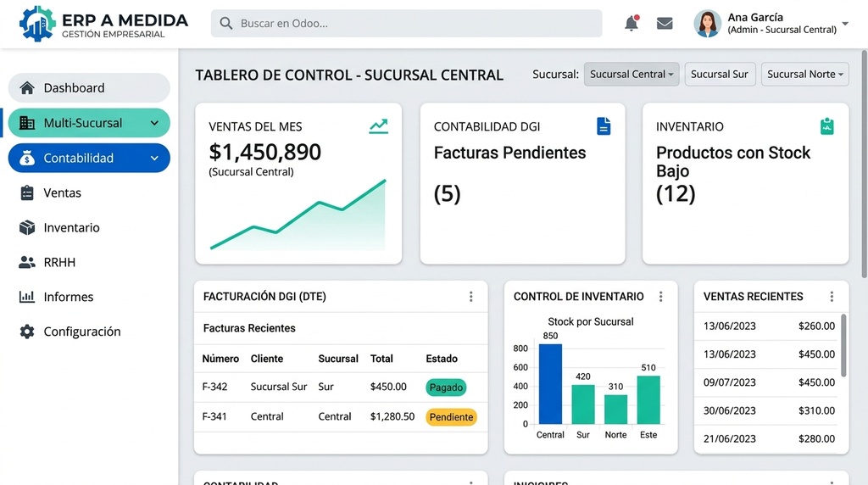868x485 pixels.
Task: Open the Dashboard menu item
Action: pyautogui.click(x=89, y=87)
